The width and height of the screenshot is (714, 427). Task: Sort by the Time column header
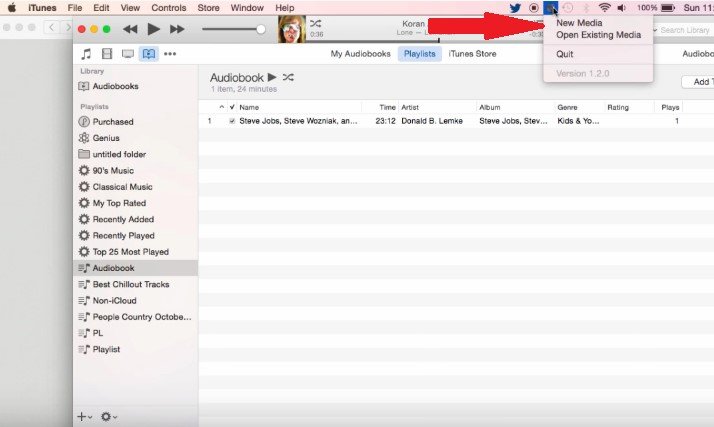pyautogui.click(x=388, y=107)
